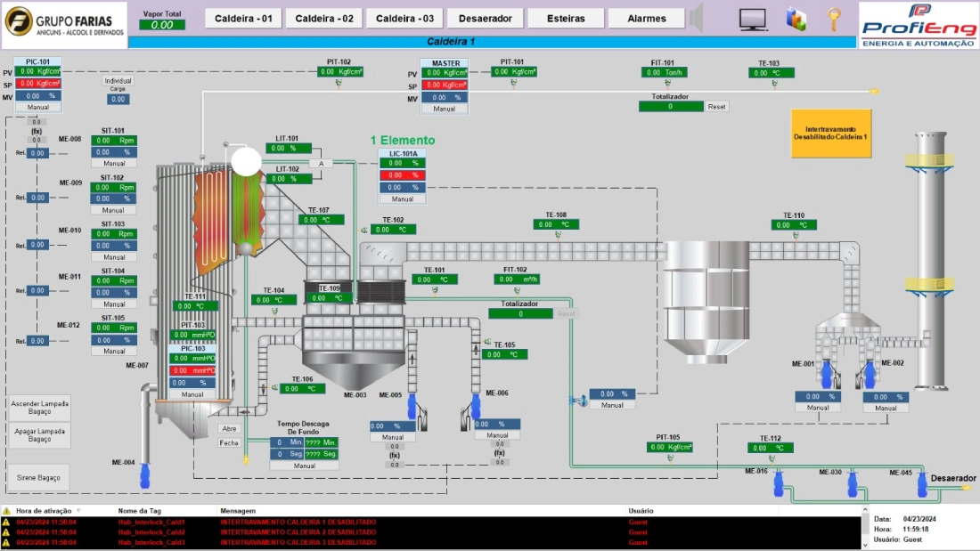Viewport: 980px width, 551px height.
Task: Toggle SIT-103 Manual mode
Action: tap(114, 256)
